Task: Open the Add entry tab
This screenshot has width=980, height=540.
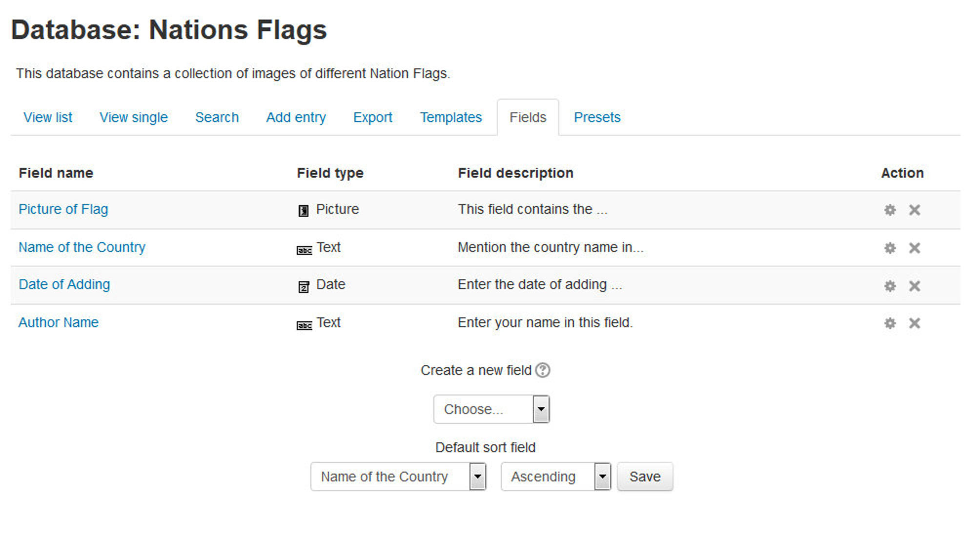Action: (x=296, y=117)
